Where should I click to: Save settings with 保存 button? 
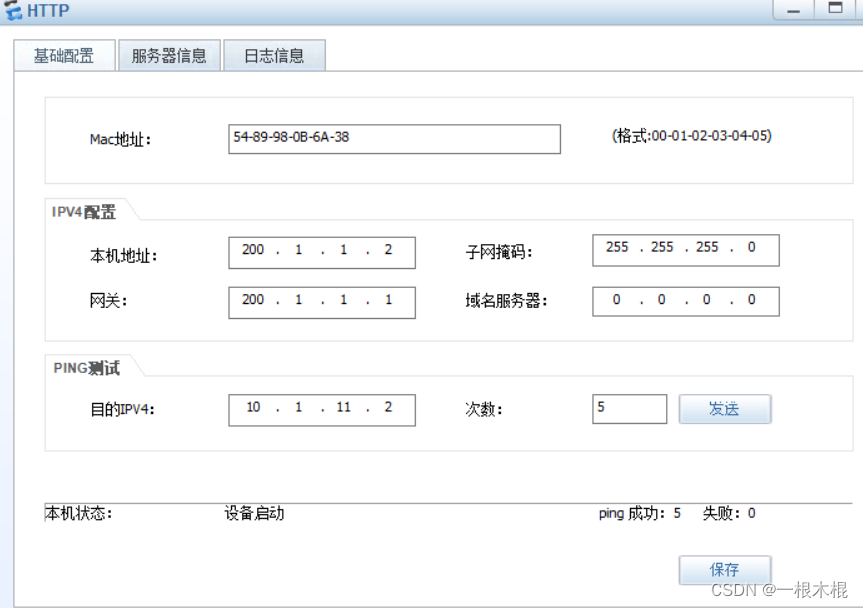click(725, 569)
